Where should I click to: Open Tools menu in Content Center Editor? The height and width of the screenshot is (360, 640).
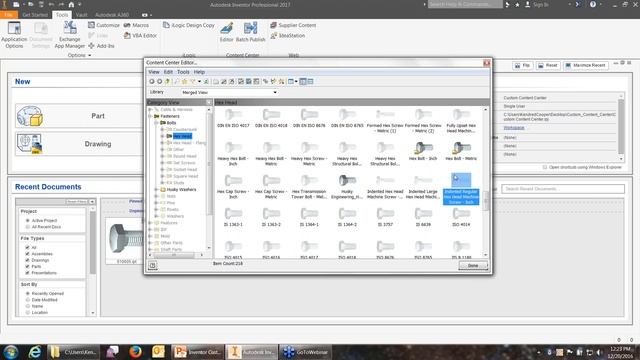point(183,72)
